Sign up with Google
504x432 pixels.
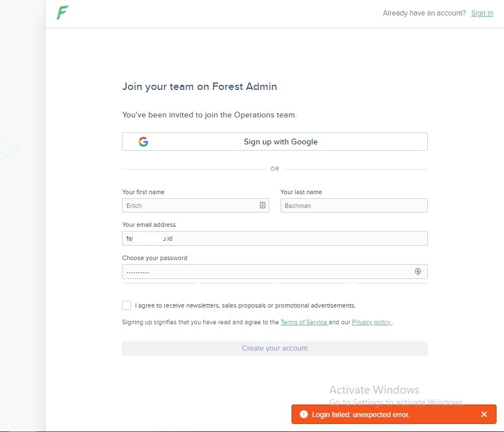275,142
